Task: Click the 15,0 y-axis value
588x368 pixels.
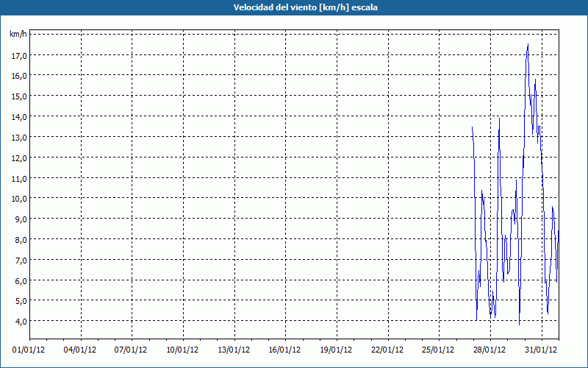Action: tap(20, 96)
